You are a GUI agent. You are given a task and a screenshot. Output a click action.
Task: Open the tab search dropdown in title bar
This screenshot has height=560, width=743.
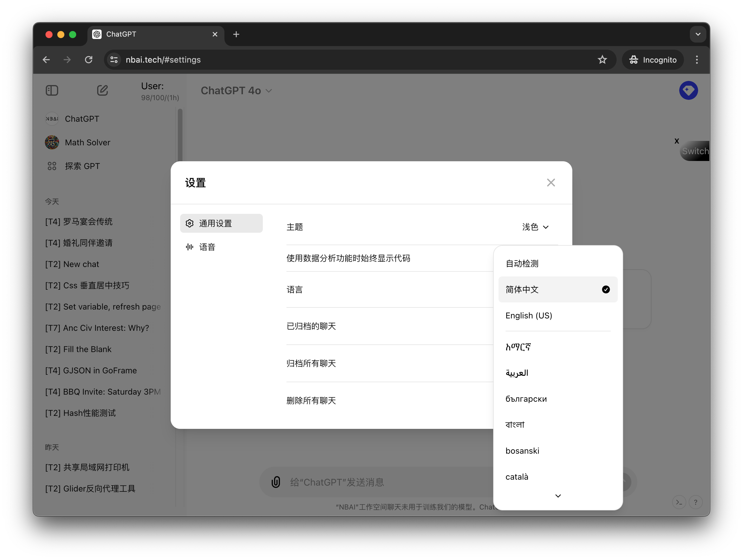coord(698,34)
